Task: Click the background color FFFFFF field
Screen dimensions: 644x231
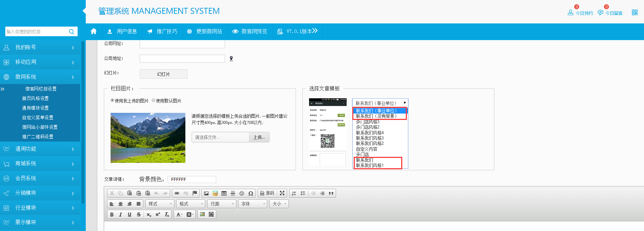Action: (x=191, y=180)
